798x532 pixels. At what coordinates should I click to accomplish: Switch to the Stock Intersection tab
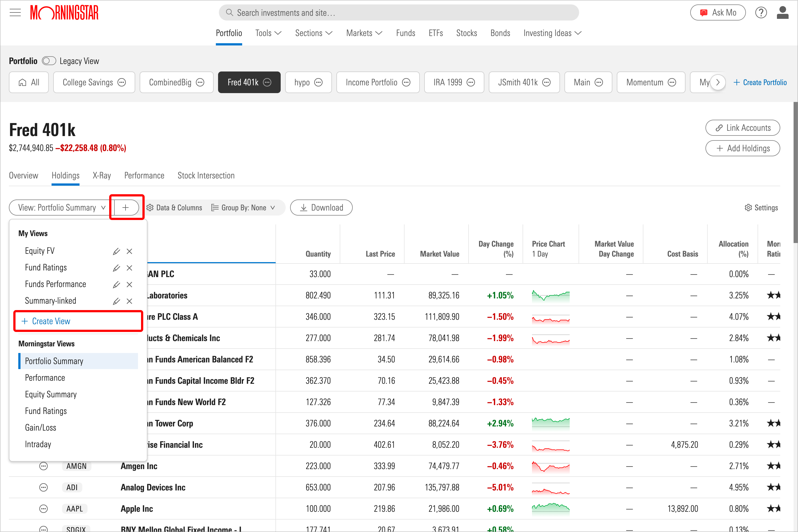[x=206, y=175]
